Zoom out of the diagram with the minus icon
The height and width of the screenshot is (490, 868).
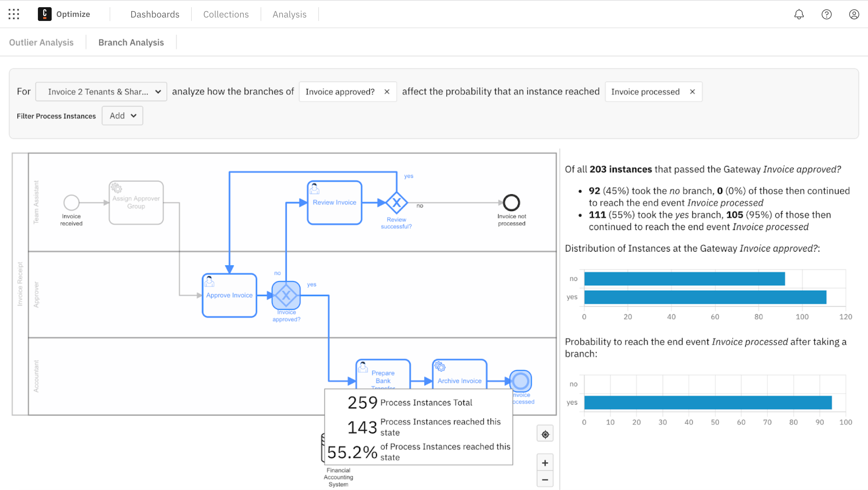pyautogui.click(x=545, y=480)
